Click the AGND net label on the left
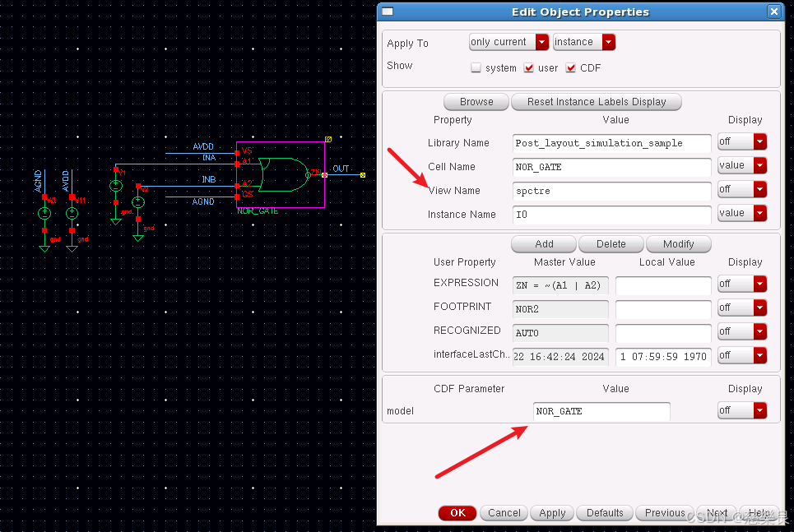The width and height of the screenshot is (794, 532). tap(36, 181)
